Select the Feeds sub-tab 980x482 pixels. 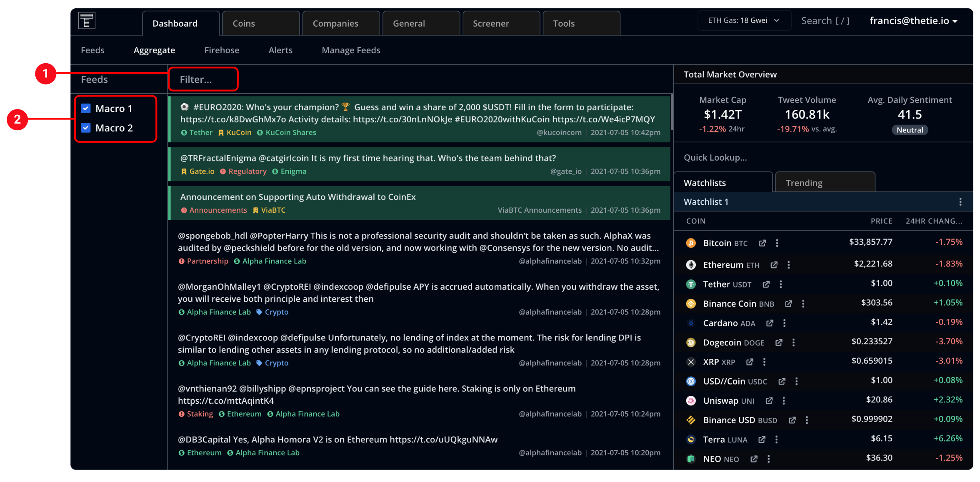pos(92,50)
